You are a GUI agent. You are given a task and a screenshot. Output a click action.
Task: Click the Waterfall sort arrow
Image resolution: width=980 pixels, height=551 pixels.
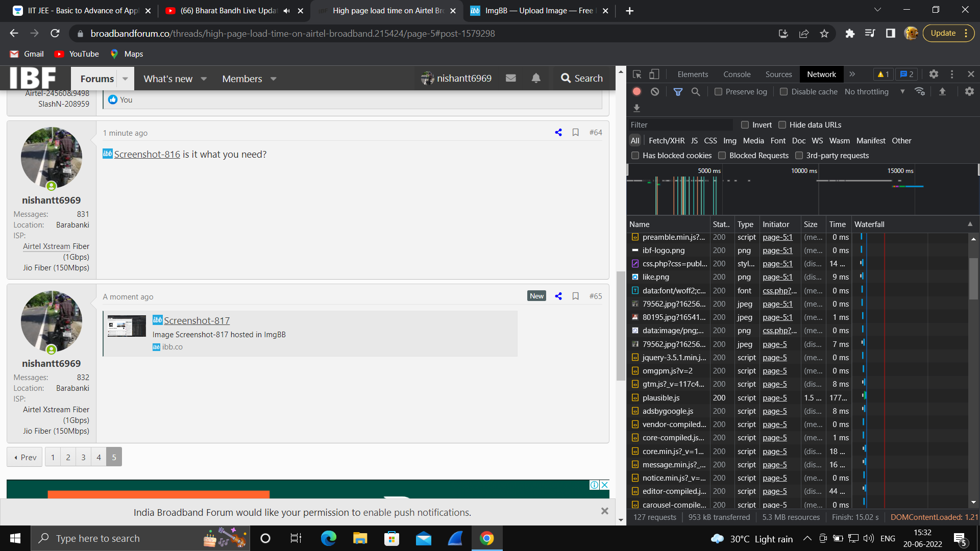[x=970, y=224]
